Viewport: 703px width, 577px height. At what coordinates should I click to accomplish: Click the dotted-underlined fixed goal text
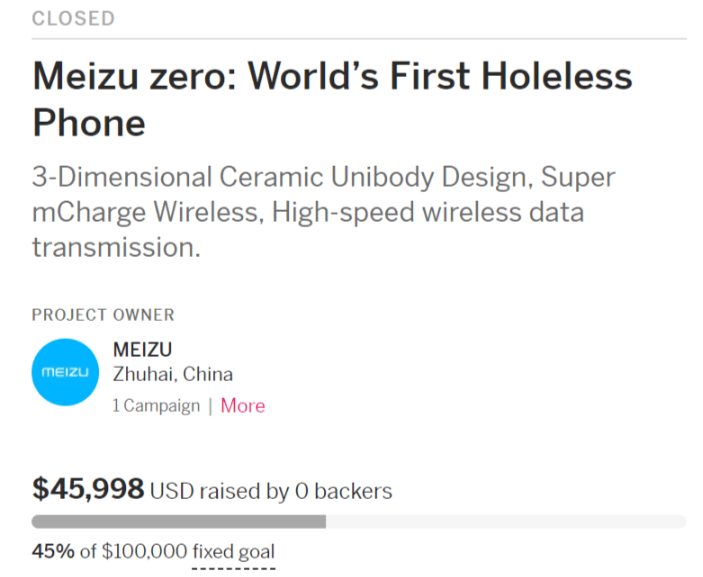pos(233,551)
